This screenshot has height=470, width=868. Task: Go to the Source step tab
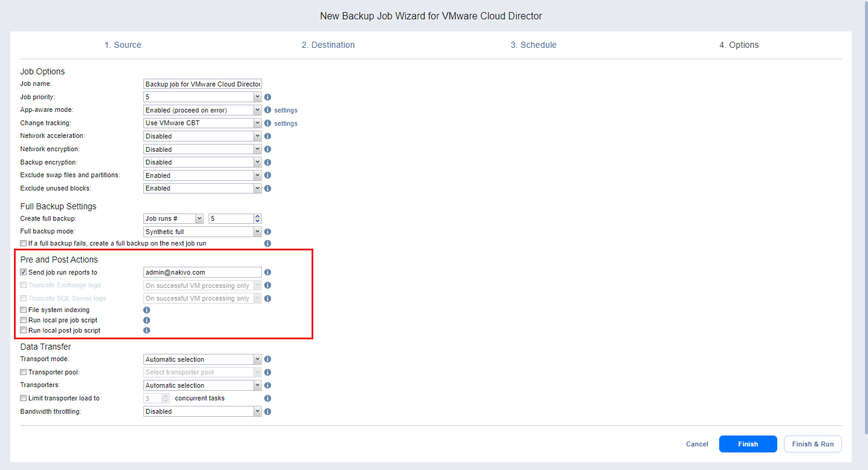[123, 45]
